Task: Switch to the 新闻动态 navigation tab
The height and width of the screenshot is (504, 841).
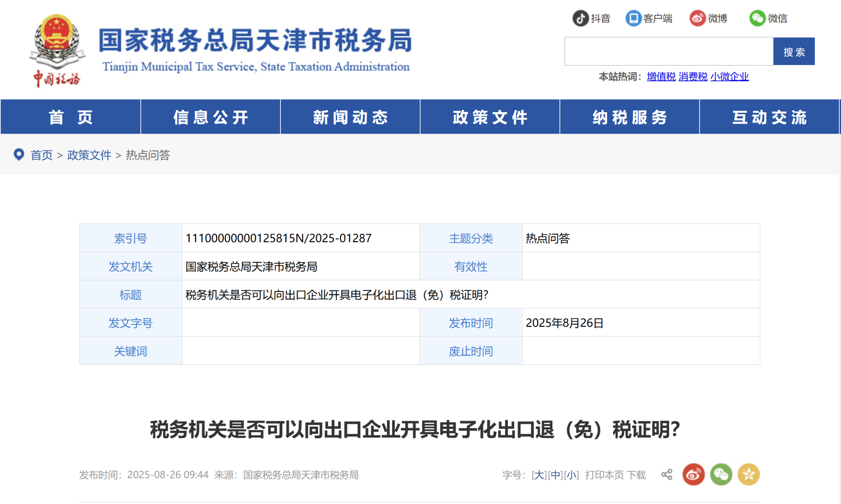Action: pos(350,117)
